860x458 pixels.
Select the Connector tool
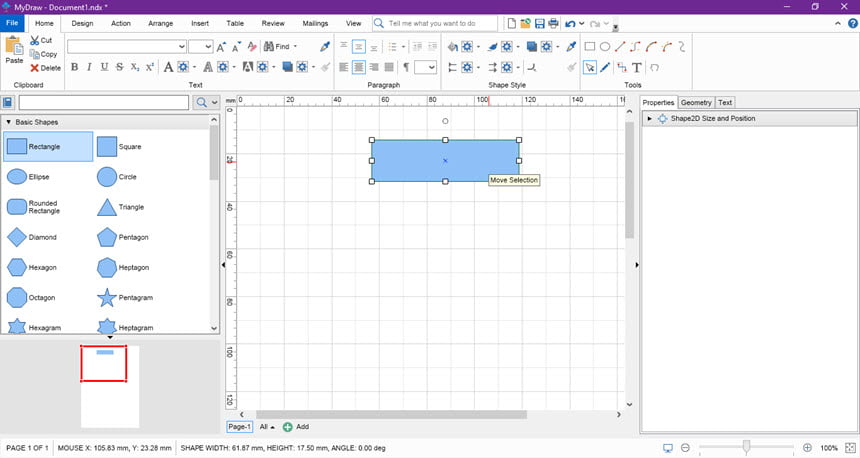click(x=621, y=67)
